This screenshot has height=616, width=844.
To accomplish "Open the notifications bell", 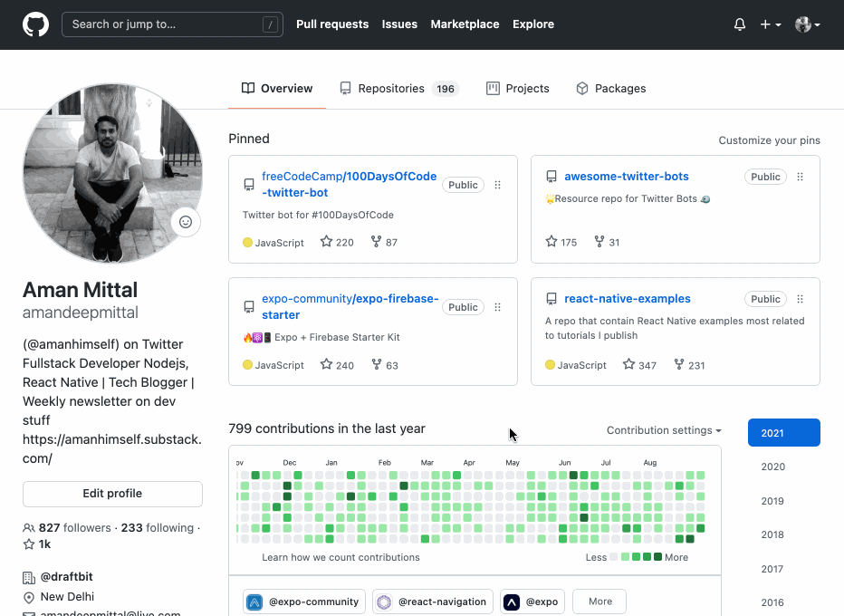I will [740, 24].
